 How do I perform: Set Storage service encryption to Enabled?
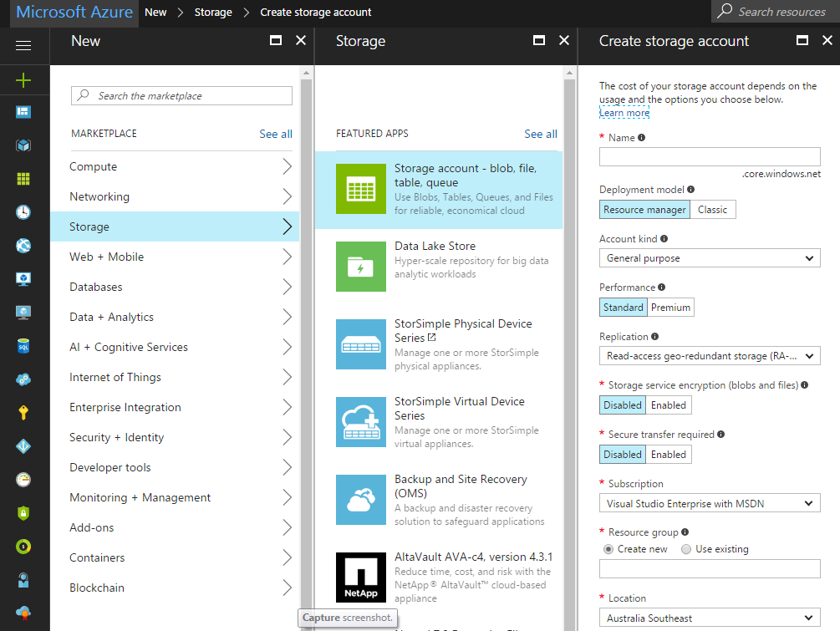[668, 405]
